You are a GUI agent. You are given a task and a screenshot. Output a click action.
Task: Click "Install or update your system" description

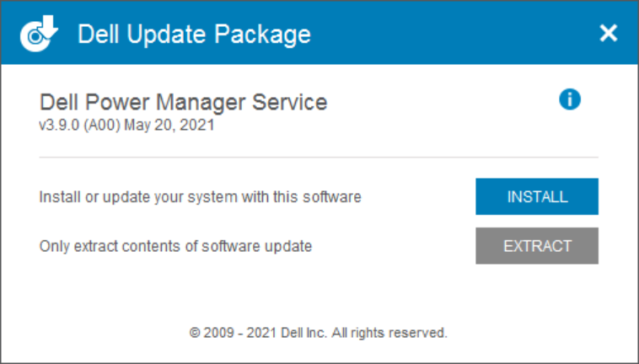[x=200, y=197]
